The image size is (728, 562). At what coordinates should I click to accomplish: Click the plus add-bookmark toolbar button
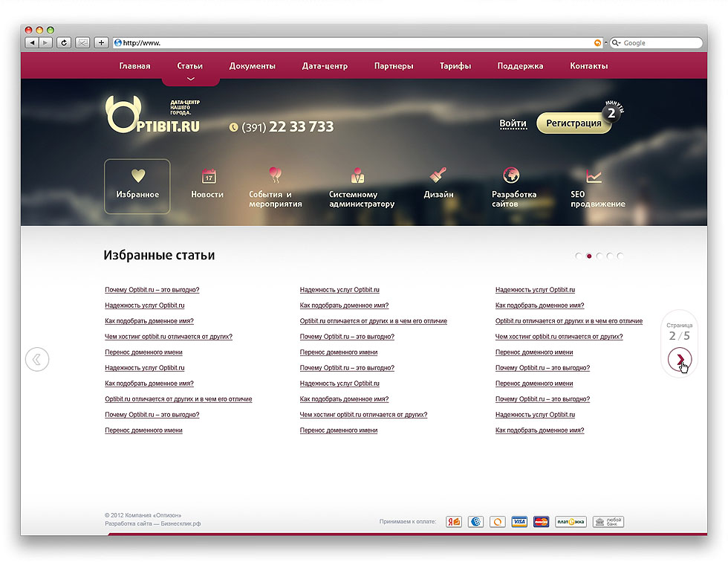[x=101, y=42]
